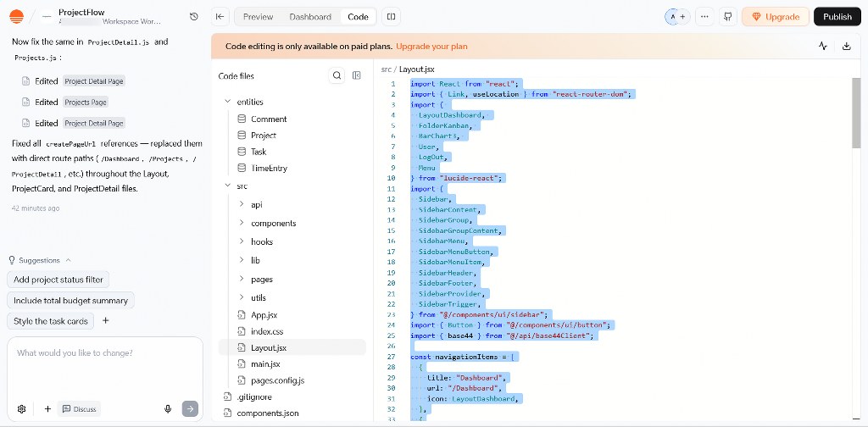Viewport: 868px width, 427px height.
Task: Toggle the split view icon
Action: [391, 17]
